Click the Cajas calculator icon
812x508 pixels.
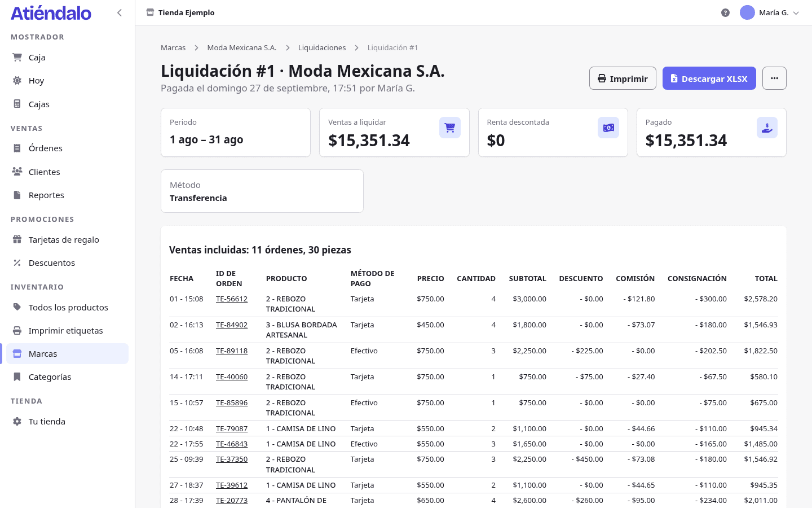pyautogui.click(x=17, y=104)
